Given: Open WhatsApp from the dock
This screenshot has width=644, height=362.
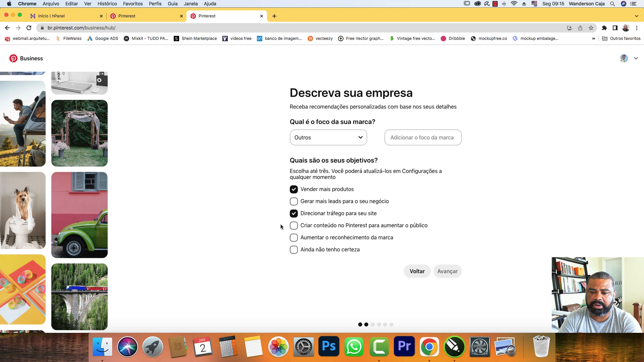Looking at the screenshot, I should click(x=354, y=347).
